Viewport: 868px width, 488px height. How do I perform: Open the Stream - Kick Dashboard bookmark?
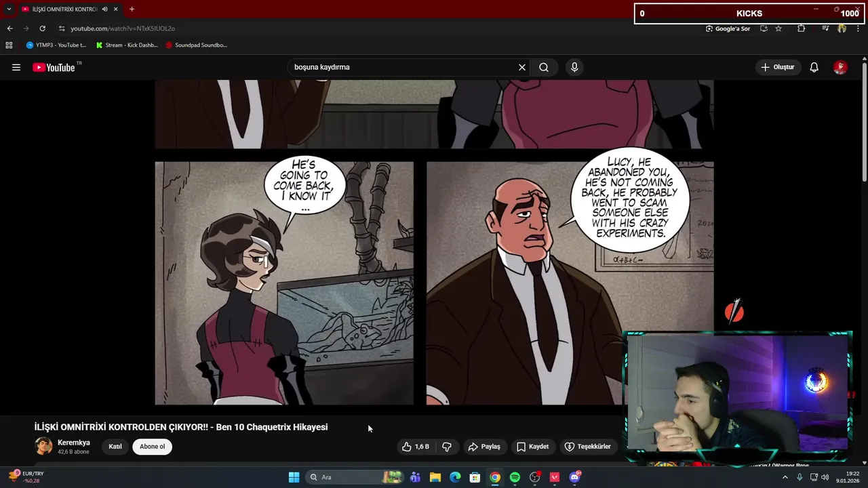(127, 45)
